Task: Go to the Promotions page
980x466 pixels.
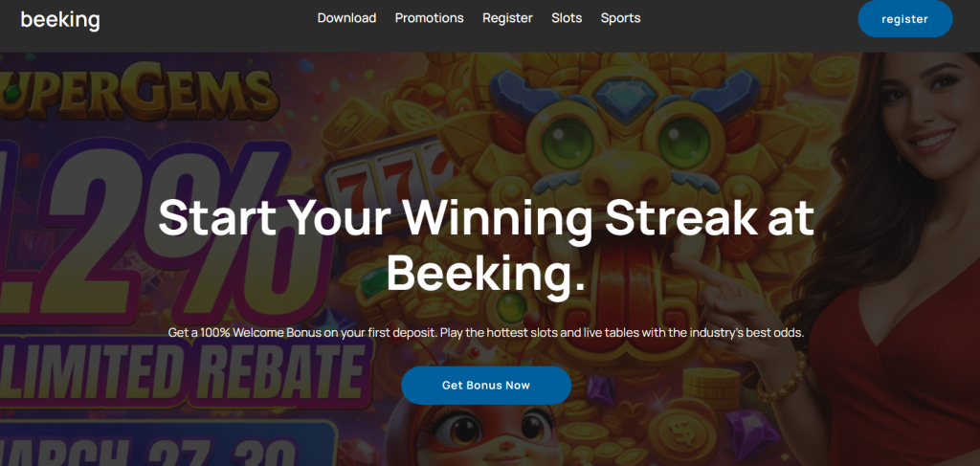Action: point(430,18)
